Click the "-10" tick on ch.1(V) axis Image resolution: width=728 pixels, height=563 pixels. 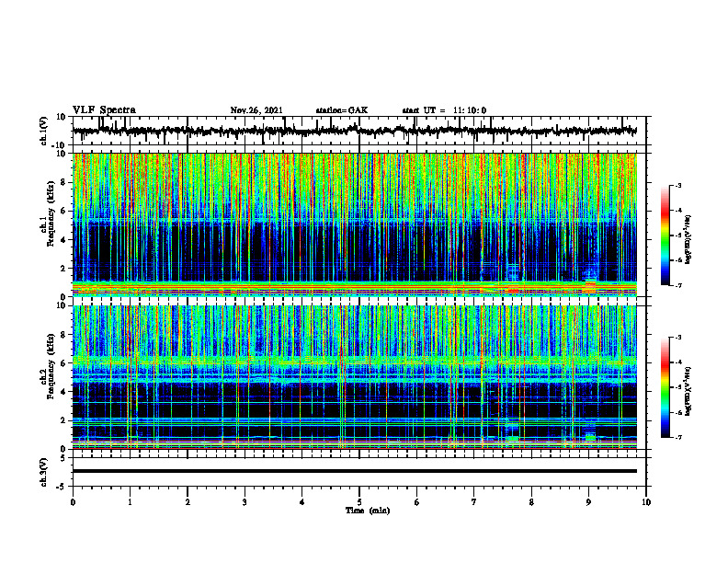click(x=60, y=145)
